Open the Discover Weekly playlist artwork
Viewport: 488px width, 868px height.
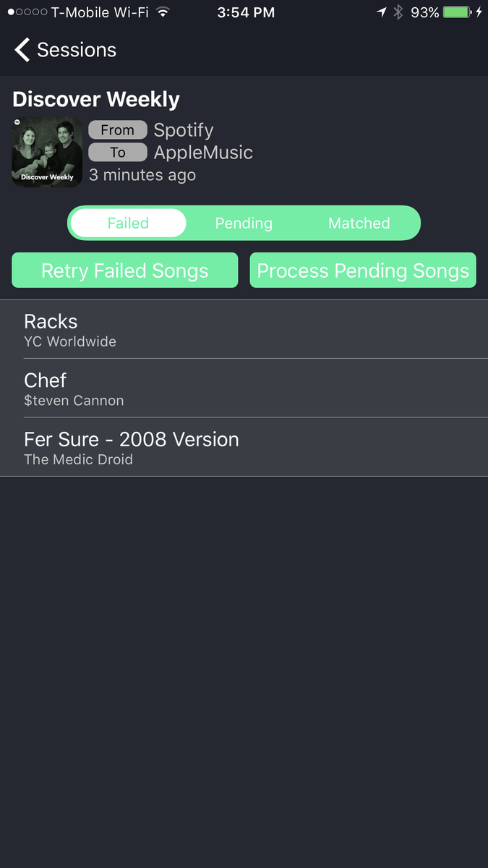[47, 153]
